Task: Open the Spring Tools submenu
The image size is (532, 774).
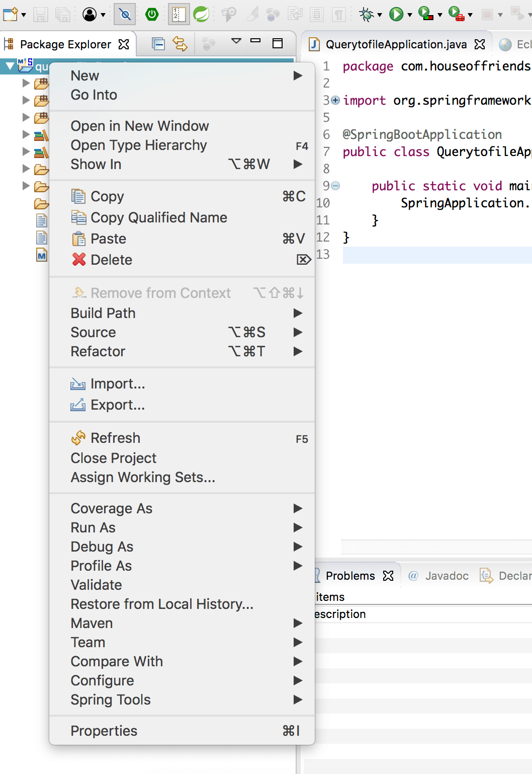Action: click(111, 700)
